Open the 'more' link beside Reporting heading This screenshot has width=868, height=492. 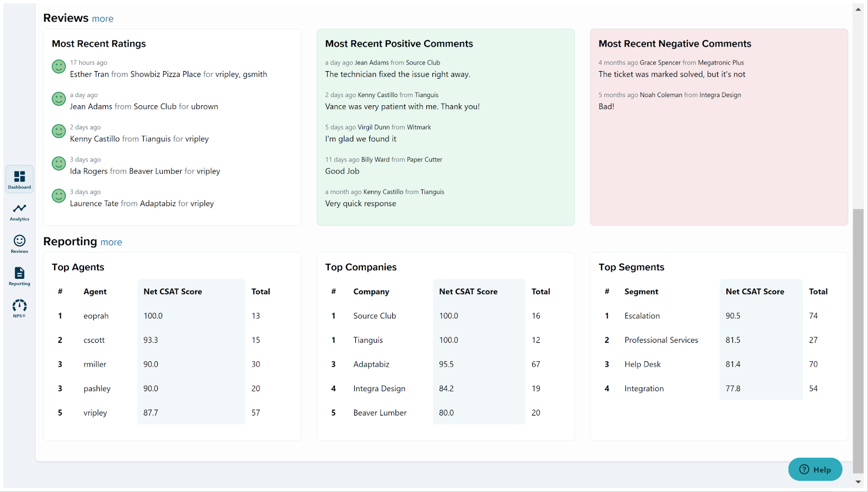111,242
